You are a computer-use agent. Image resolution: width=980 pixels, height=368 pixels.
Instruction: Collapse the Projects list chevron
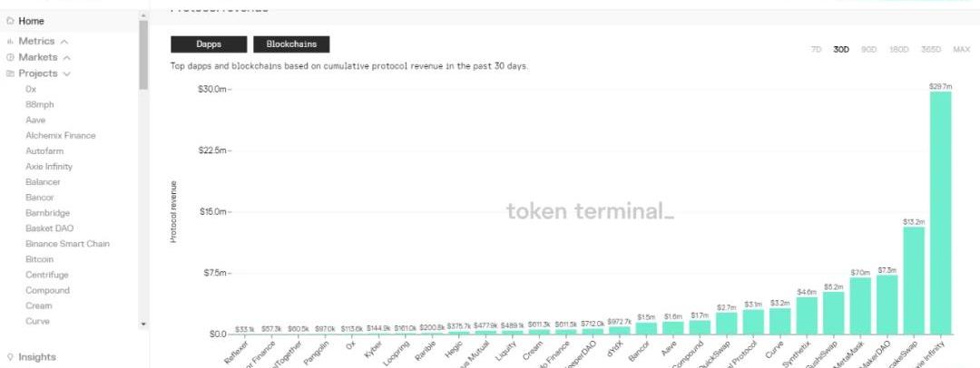(x=67, y=73)
